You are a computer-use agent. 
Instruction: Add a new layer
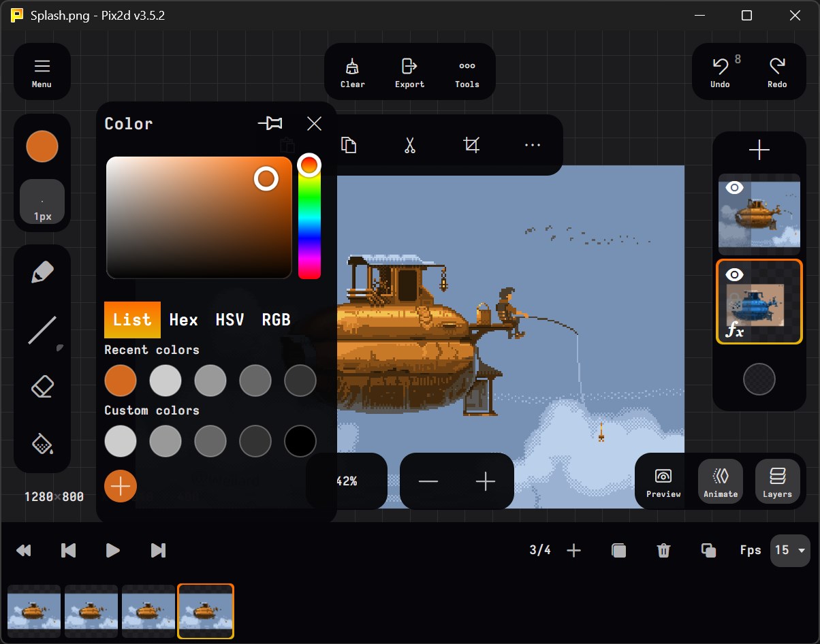click(759, 150)
